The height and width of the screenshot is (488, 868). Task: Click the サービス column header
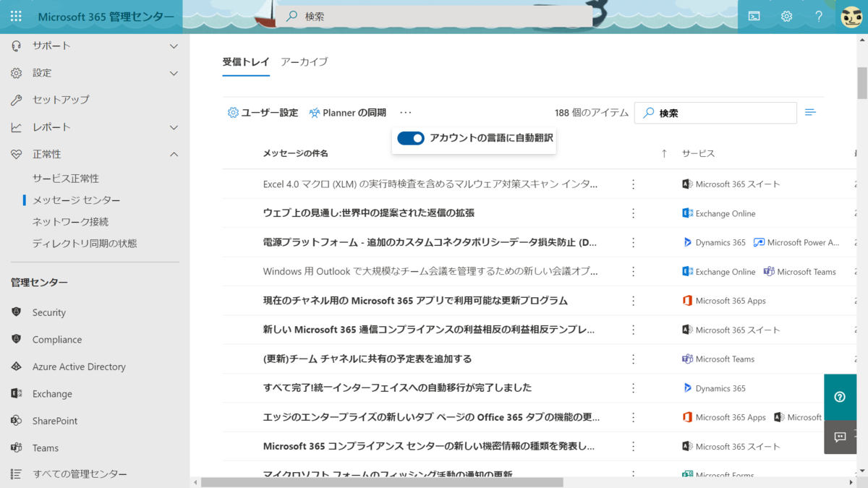click(x=699, y=153)
